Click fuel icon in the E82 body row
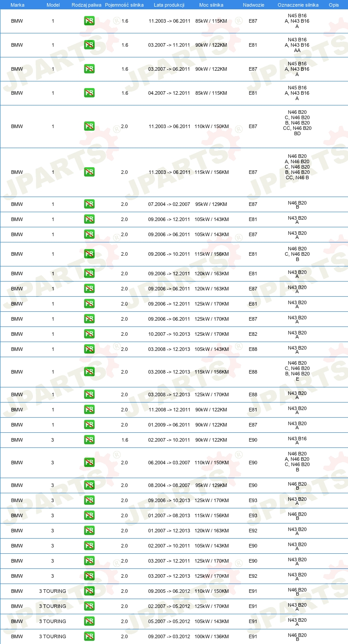This screenshot has height=644, width=348. click(89, 334)
